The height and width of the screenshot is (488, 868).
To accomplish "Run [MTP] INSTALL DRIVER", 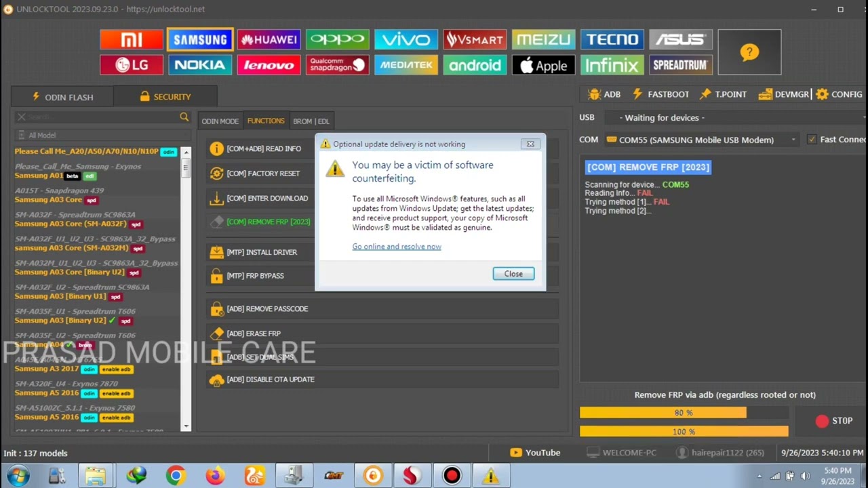I will 261,252.
